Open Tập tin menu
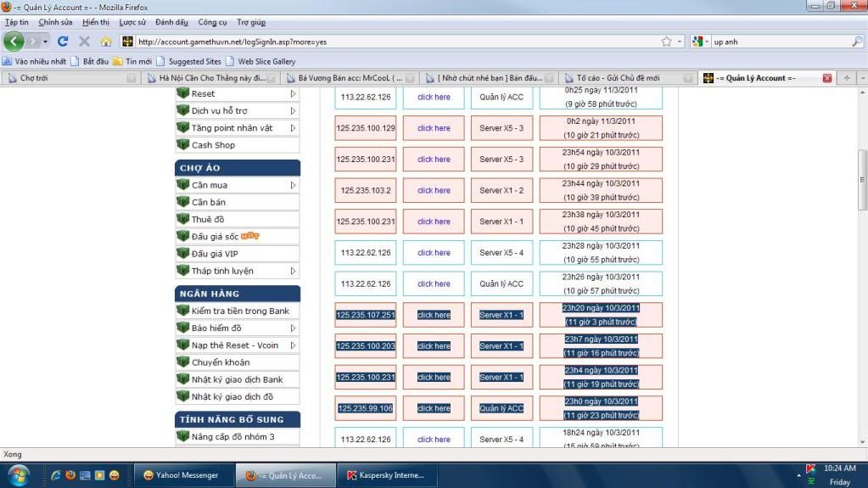This screenshot has height=488, width=868. (x=17, y=22)
